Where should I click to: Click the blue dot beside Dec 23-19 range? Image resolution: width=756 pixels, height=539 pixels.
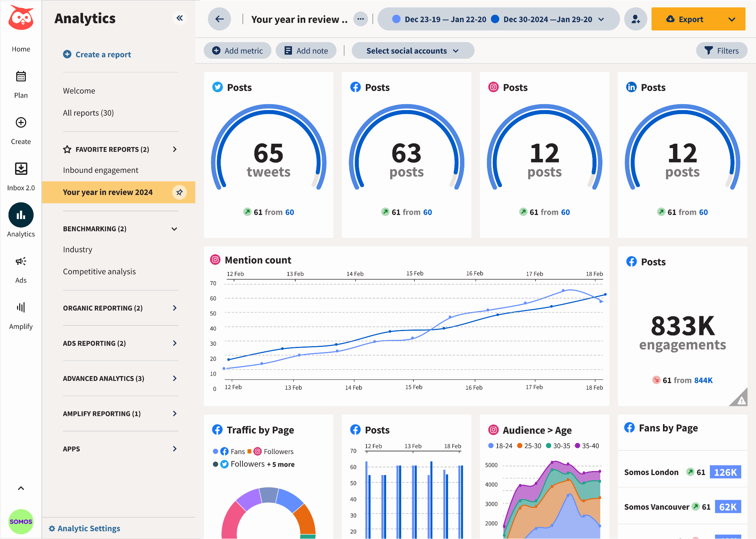point(396,19)
